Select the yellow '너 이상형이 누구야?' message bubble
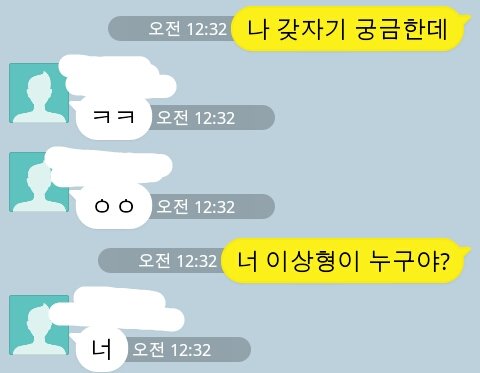 coord(344,261)
